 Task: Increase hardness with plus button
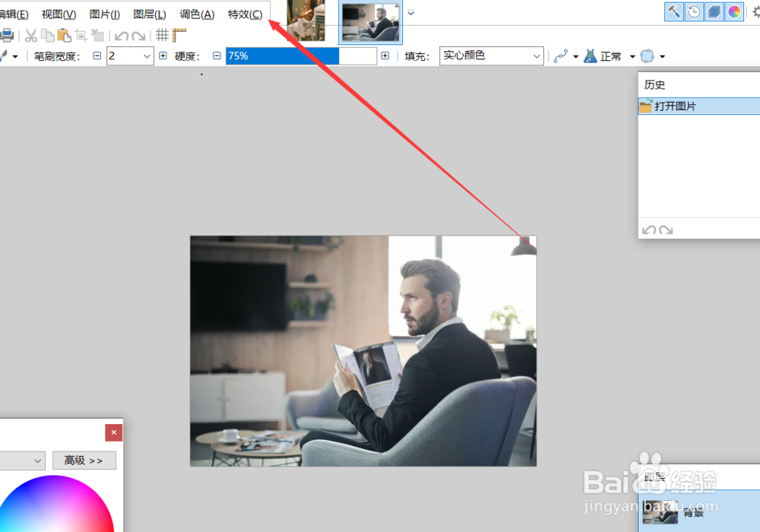(385, 55)
